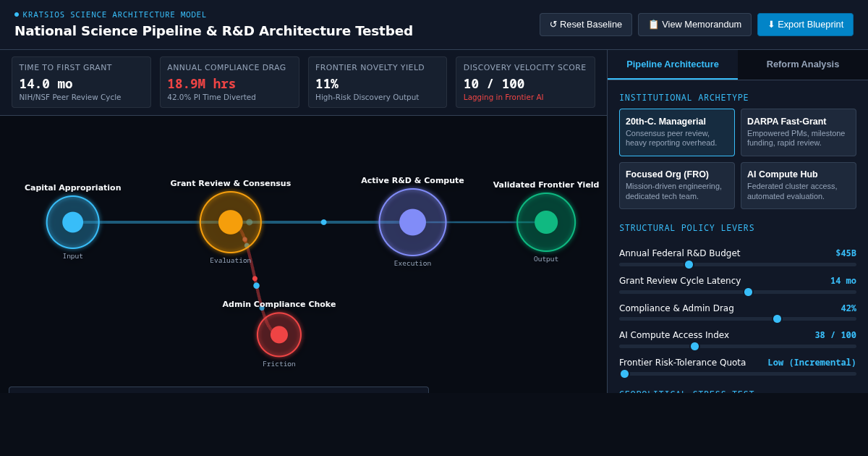Image resolution: width=868 pixels, height=456 pixels.
Task: Click the 14 mo latency value
Action: 843,281
